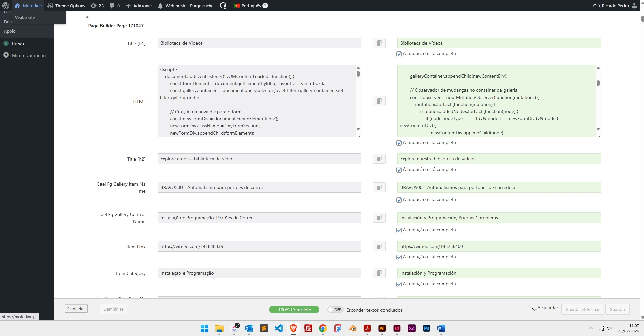
Task: Open Motorline site menu in admin bar
Action: coord(28,6)
